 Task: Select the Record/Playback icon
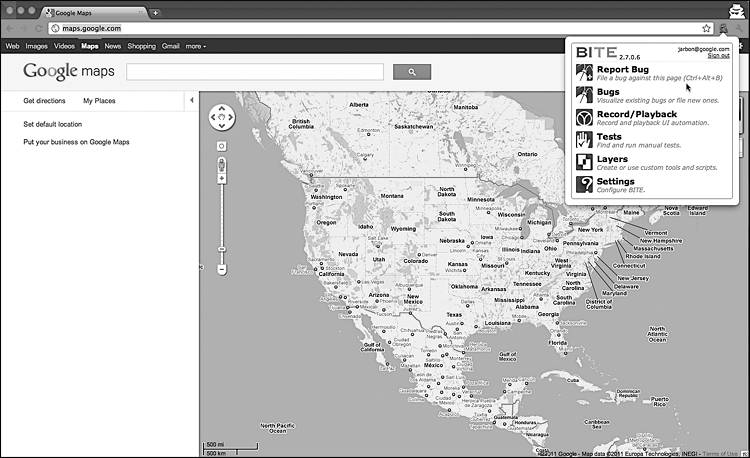[x=584, y=117]
